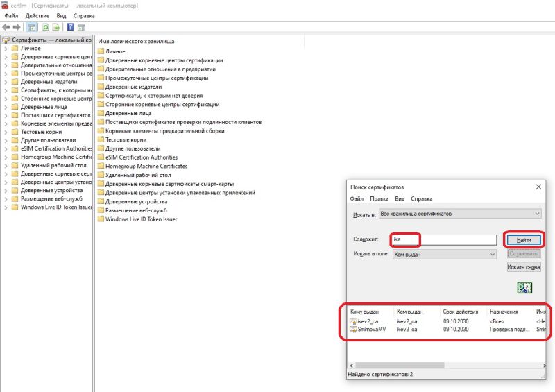
Task: Open Правка menu in search dialog
Action: tap(379, 198)
